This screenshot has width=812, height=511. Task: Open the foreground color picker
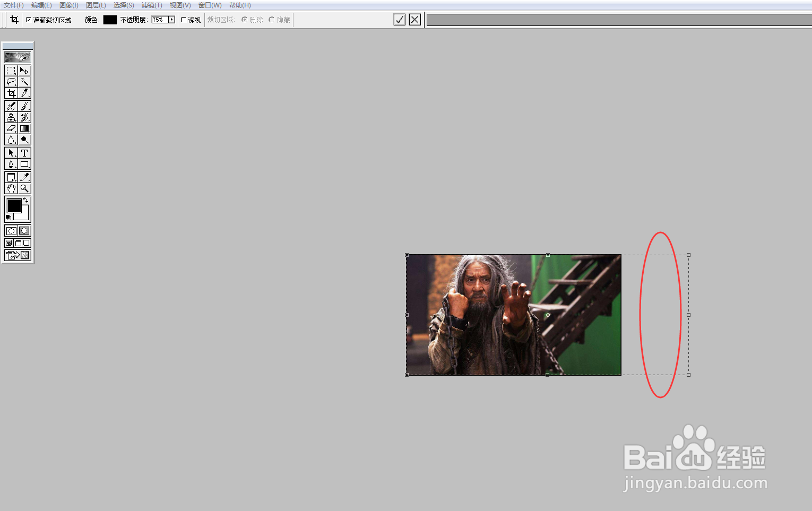point(14,206)
